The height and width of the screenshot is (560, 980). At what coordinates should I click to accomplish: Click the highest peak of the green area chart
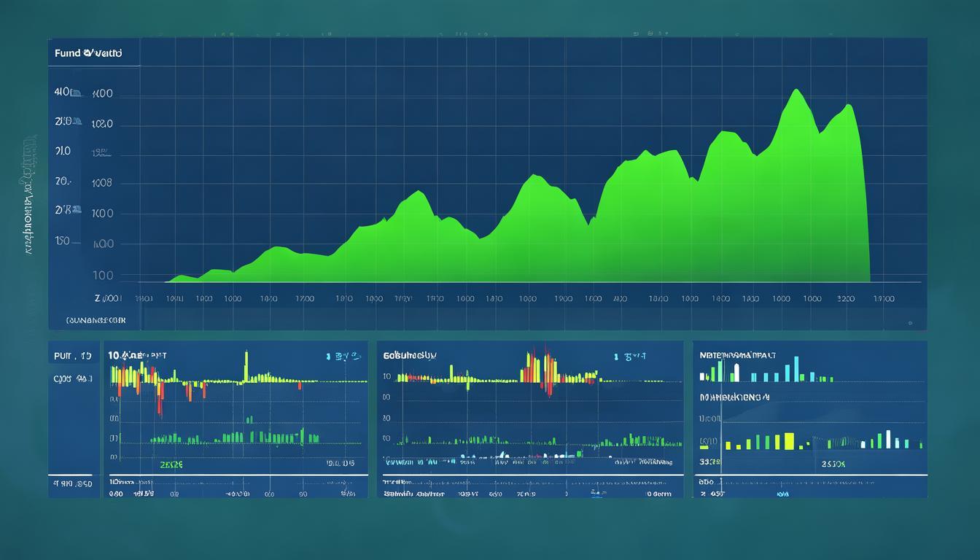796,91
